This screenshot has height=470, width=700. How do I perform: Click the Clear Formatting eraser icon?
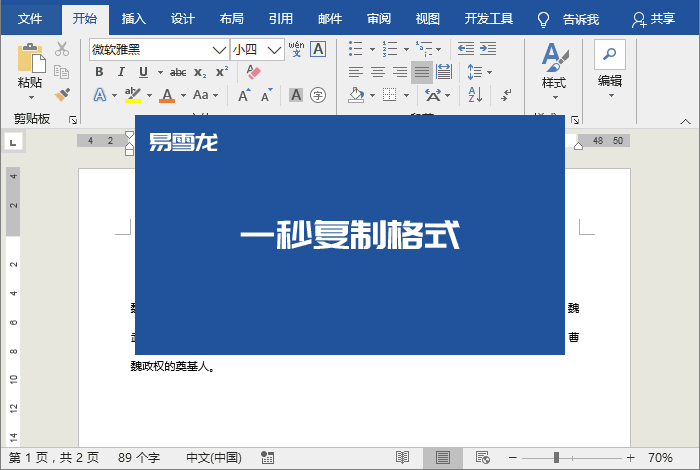click(x=253, y=72)
